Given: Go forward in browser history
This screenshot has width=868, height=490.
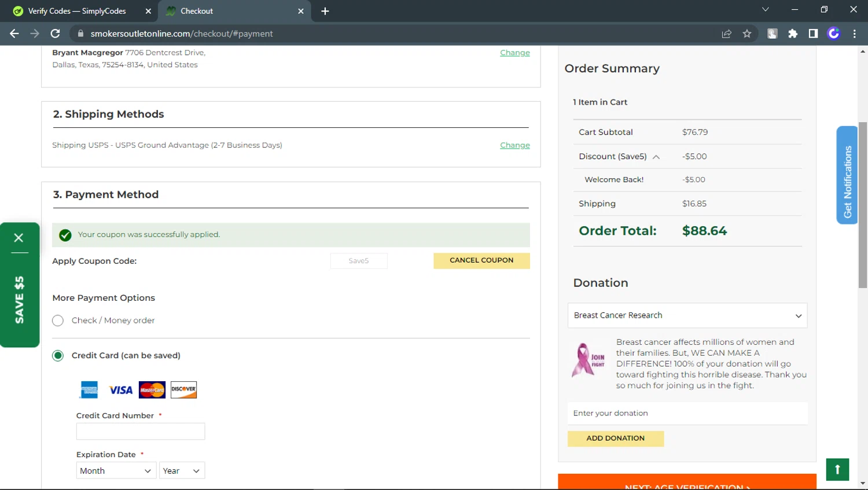Looking at the screenshot, I should coord(35,34).
